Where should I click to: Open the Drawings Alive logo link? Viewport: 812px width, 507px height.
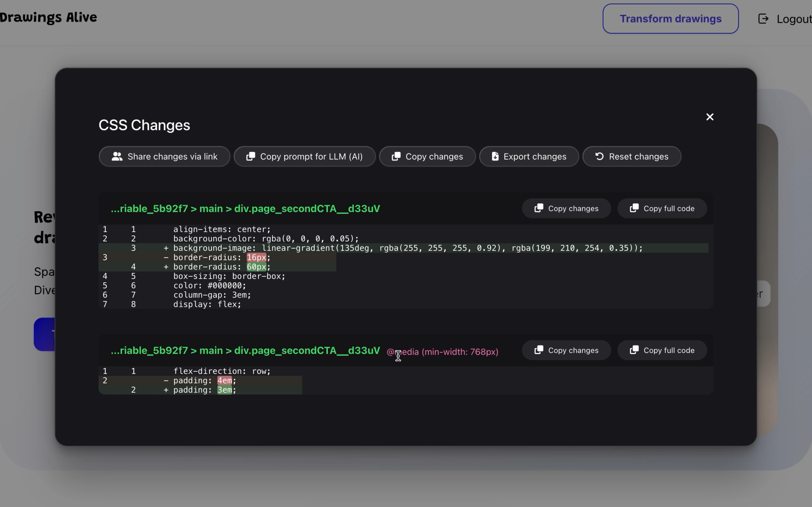(49, 17)
